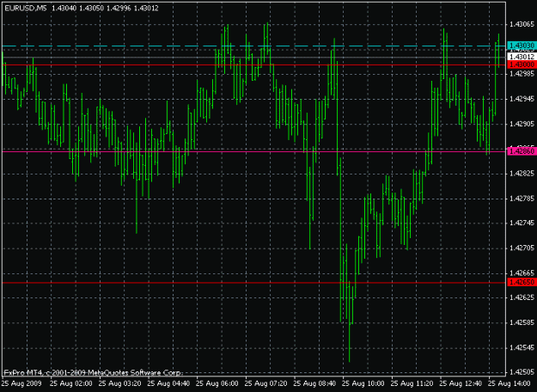Viewport: 537px width, 392px height.
Task: Click the 1.42545 price scale value
Action: 522,348
